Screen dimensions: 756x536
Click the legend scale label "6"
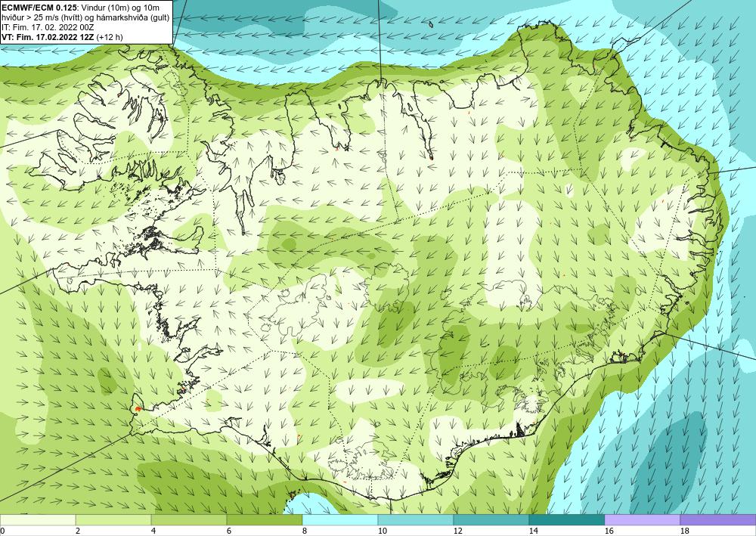[x=229, y=531]
